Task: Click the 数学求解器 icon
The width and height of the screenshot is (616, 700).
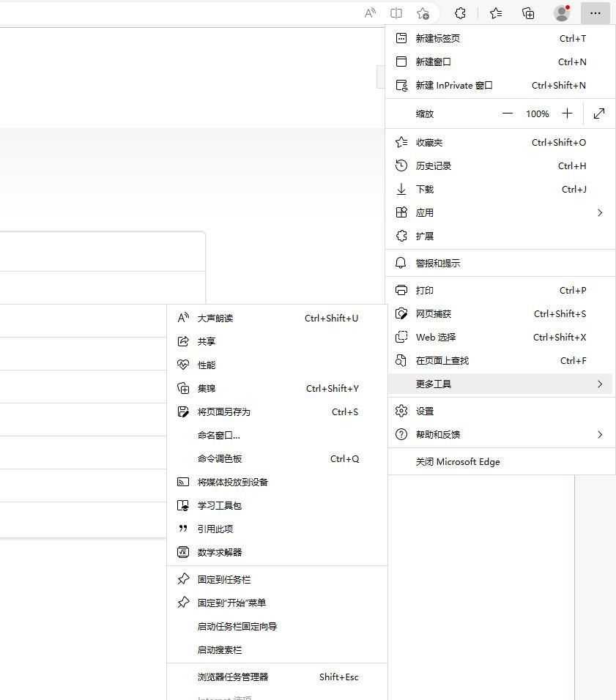Action: pyautogui.click(x=183, y=552)
